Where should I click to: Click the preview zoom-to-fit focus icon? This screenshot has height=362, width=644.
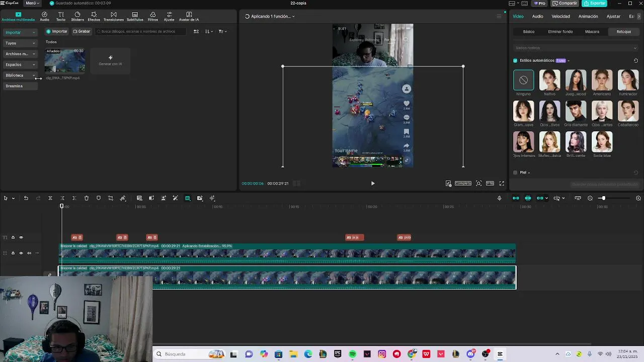point(478,184)
